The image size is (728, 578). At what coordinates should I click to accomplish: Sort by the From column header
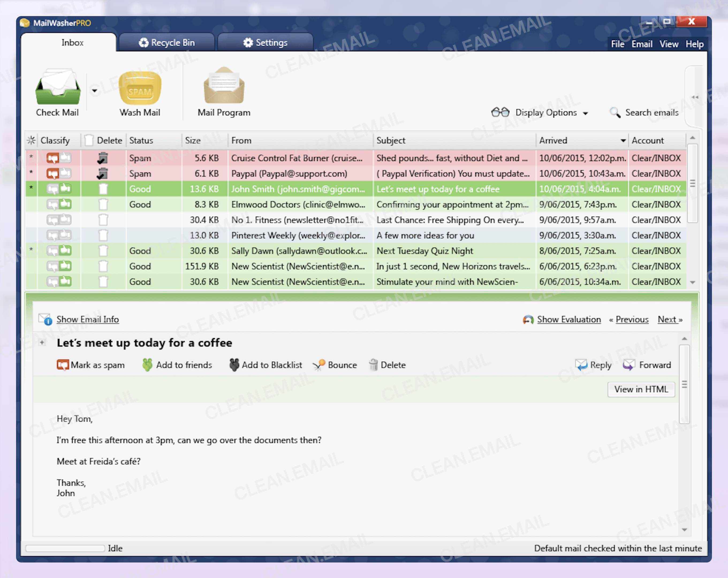point(301,140)
